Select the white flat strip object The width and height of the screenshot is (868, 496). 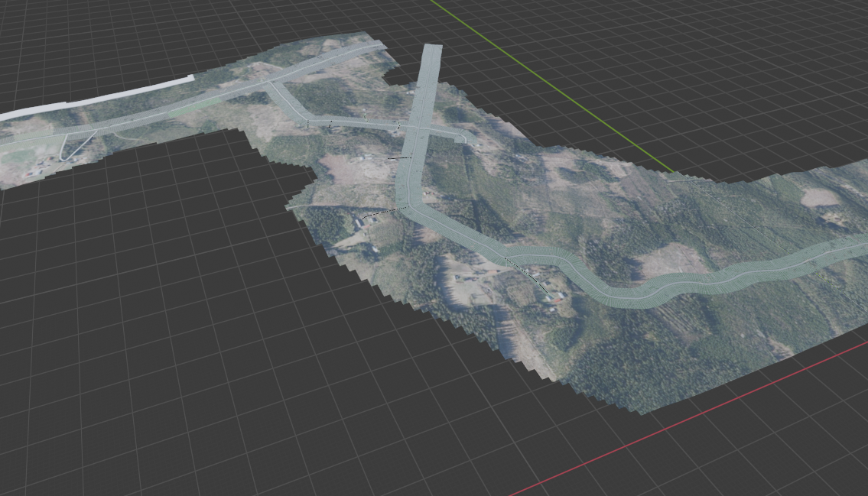97,99
